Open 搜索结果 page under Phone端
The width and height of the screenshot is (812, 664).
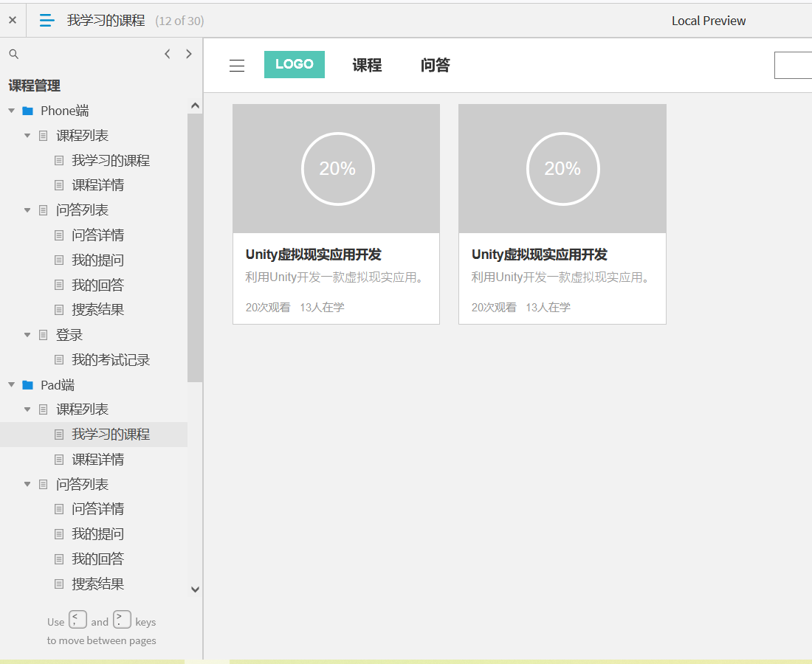(x=98, y=310)
